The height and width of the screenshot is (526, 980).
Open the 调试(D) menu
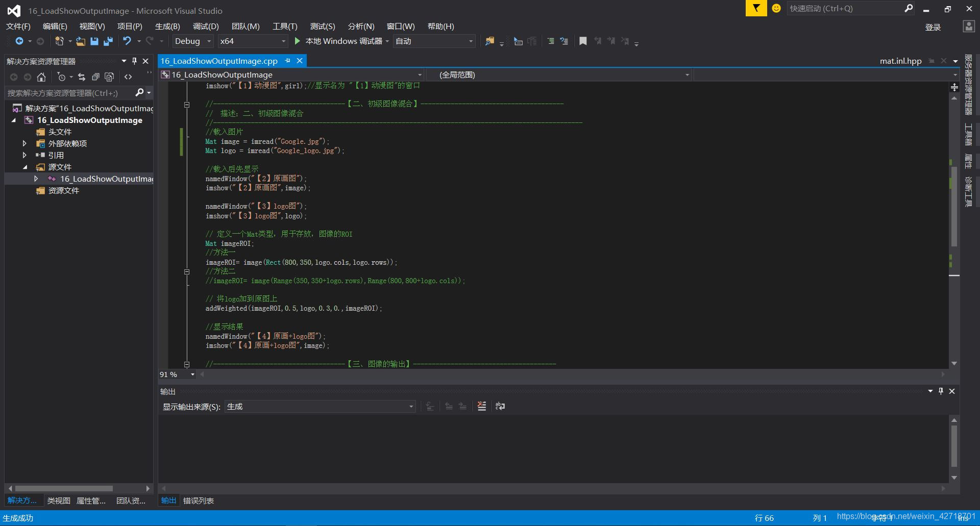pos(206,26)
